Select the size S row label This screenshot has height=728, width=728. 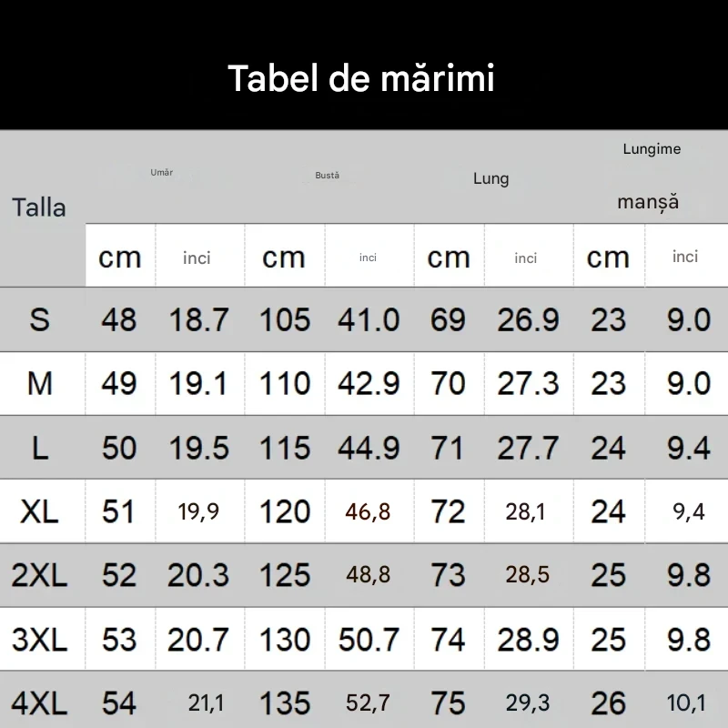pyautogui.click(x=40, y=319)
